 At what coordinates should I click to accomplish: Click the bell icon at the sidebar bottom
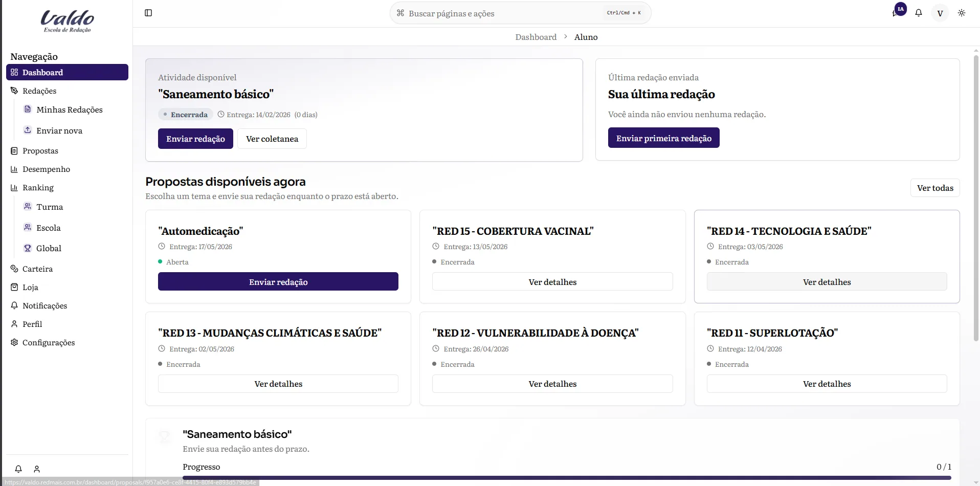18,469
